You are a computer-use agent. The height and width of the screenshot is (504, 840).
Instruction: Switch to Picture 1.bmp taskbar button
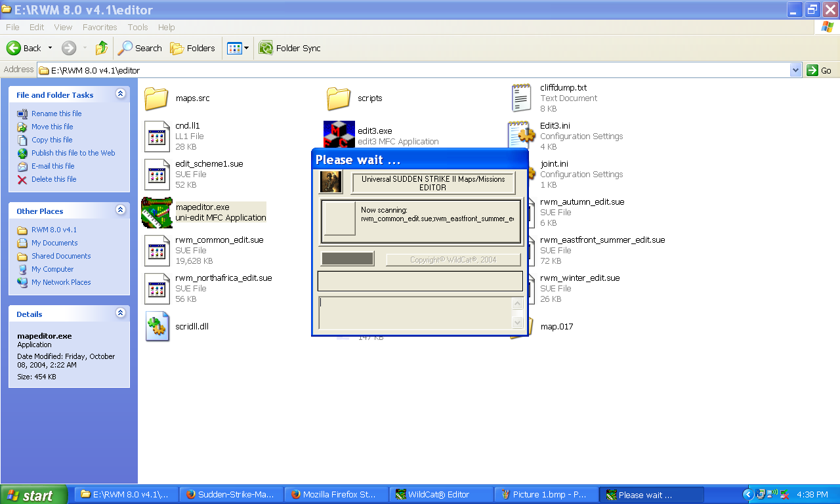pos(547,495)
